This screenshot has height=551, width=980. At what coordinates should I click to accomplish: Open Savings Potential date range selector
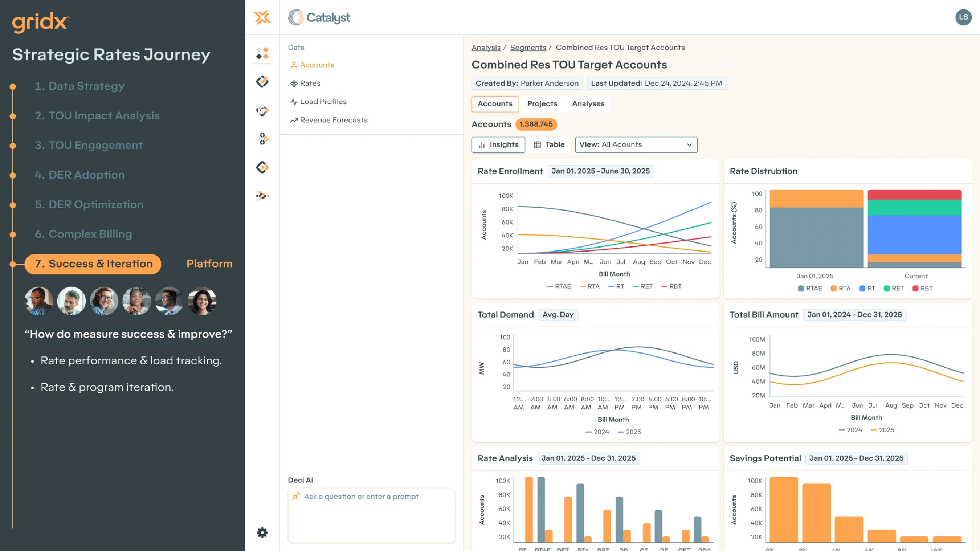(x=856, y=458)
